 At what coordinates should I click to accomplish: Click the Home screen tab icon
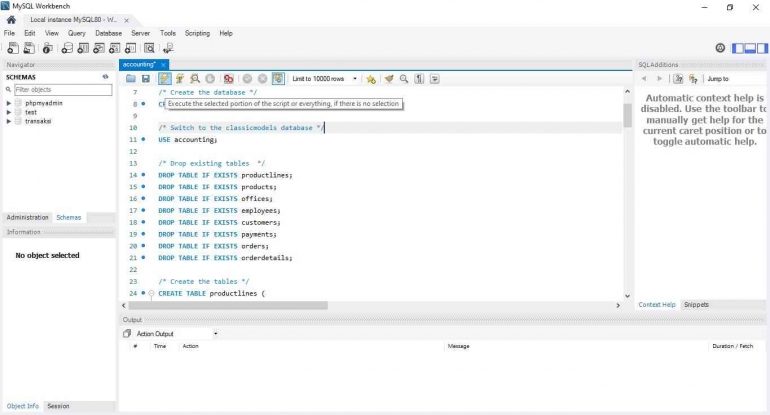click(11, 20)
